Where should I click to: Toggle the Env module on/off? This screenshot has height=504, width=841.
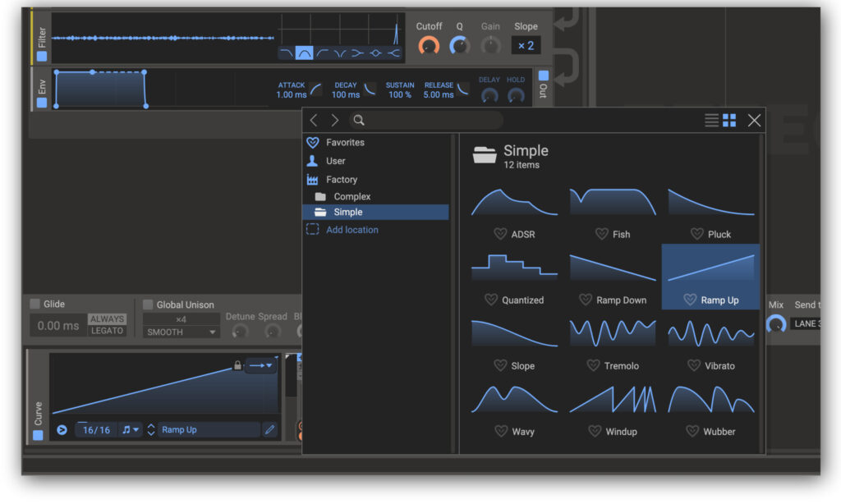pos(42,103)
